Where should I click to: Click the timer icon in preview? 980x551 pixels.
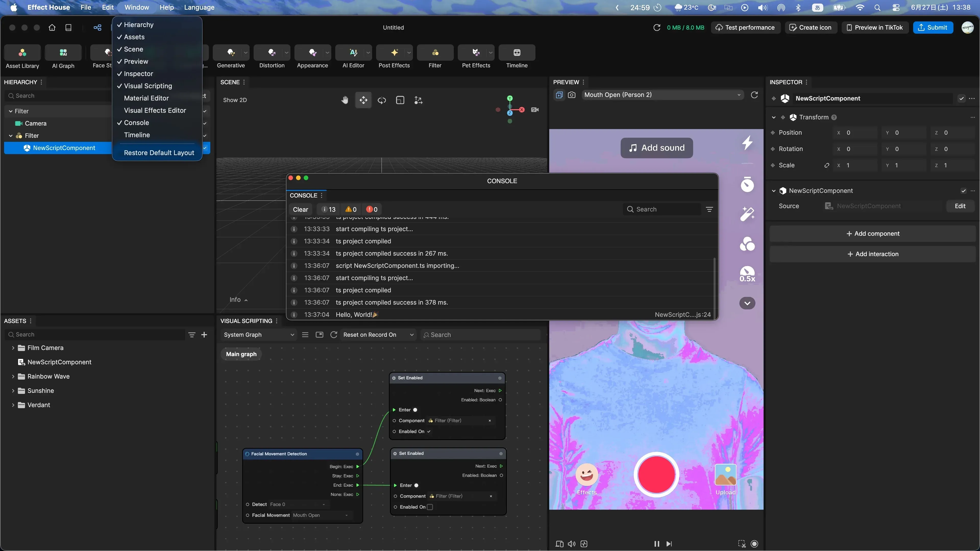(x=747, y=184)
